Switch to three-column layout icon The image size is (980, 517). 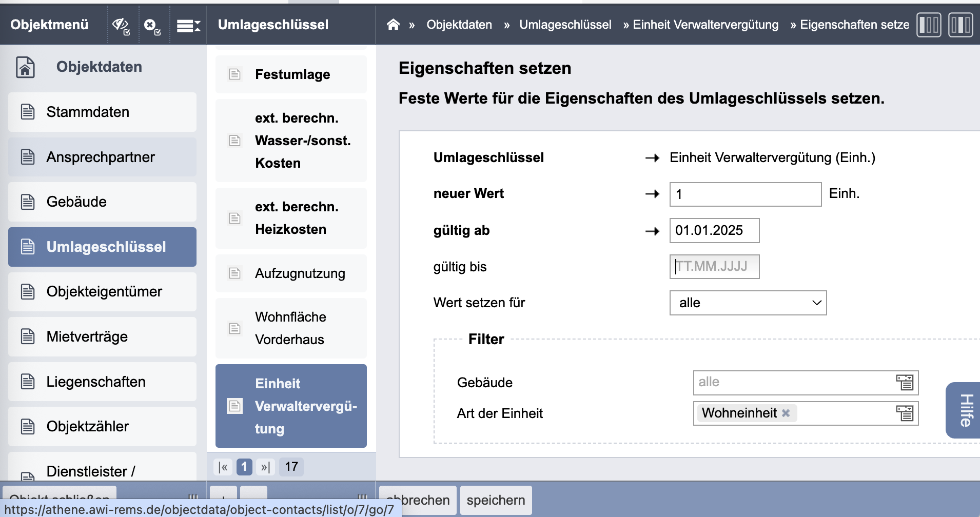pyautogui.click(x=929, y=25)
